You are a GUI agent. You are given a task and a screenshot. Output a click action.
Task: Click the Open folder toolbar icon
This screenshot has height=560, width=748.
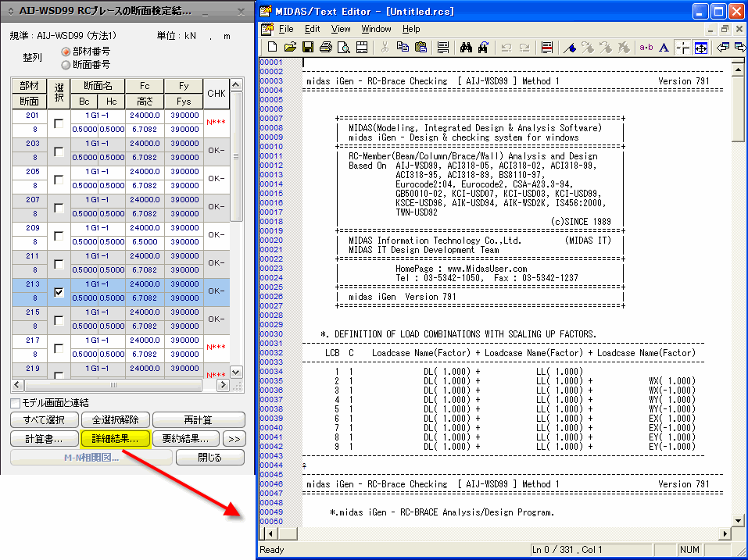[290, 47]
